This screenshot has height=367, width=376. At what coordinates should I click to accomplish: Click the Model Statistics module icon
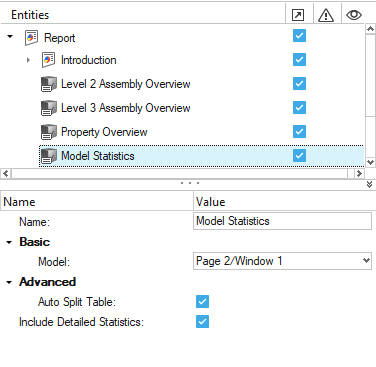click(48, 156)
